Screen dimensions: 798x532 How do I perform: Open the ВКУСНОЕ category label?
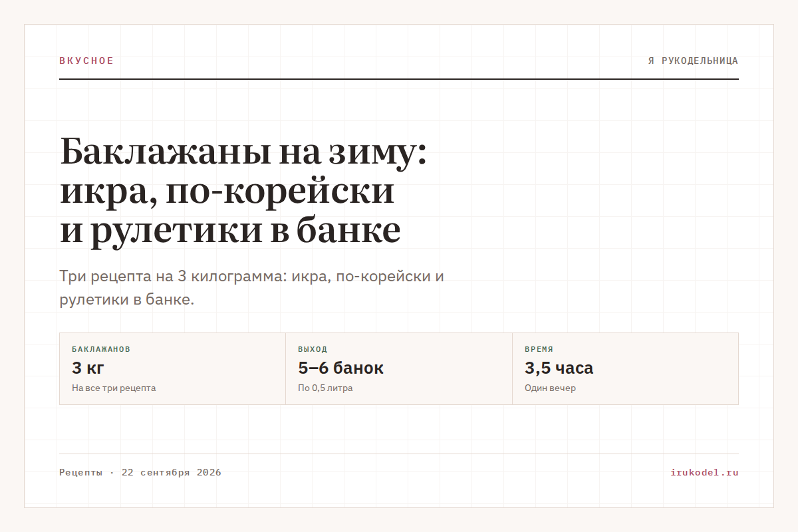86,61
